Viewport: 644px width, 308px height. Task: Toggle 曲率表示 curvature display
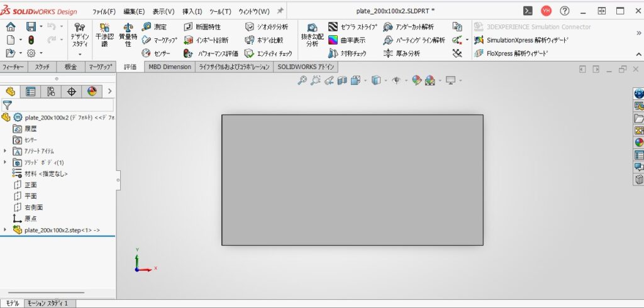pyautogui.click(x=333, y=40)
